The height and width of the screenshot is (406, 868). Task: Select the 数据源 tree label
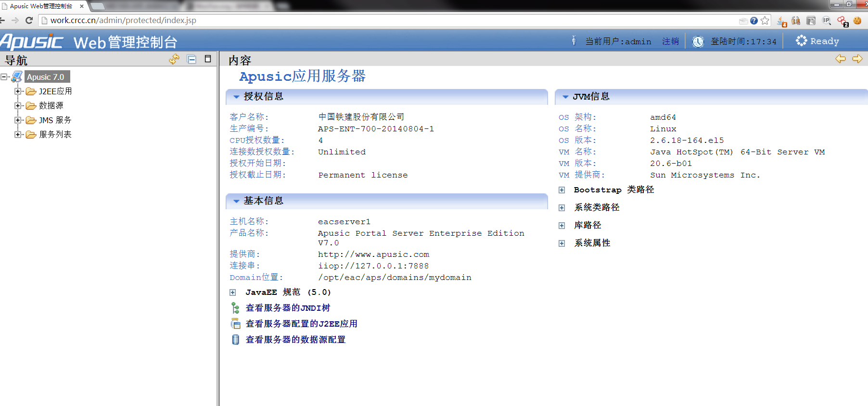(51, 106)
